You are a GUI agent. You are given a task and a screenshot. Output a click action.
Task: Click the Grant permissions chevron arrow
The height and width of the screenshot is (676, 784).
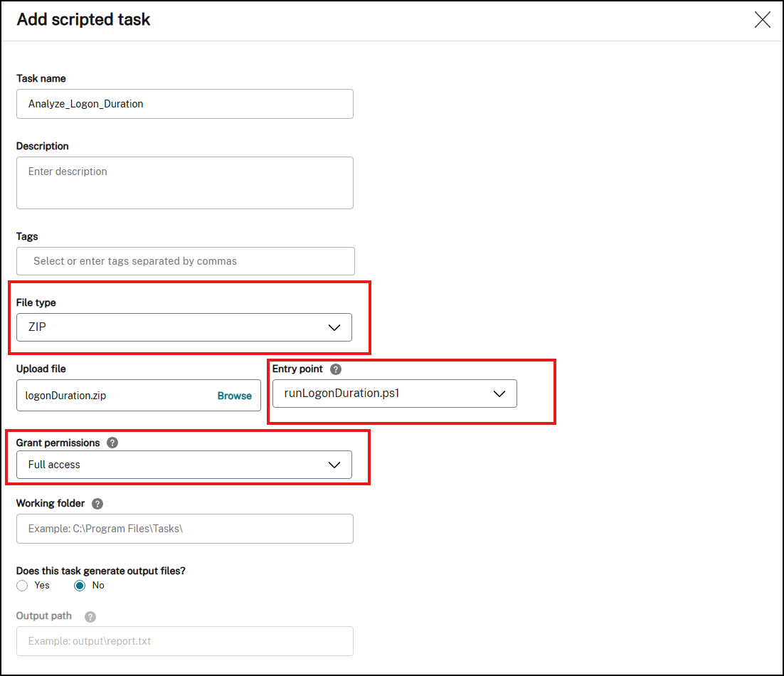pos(334,465)
